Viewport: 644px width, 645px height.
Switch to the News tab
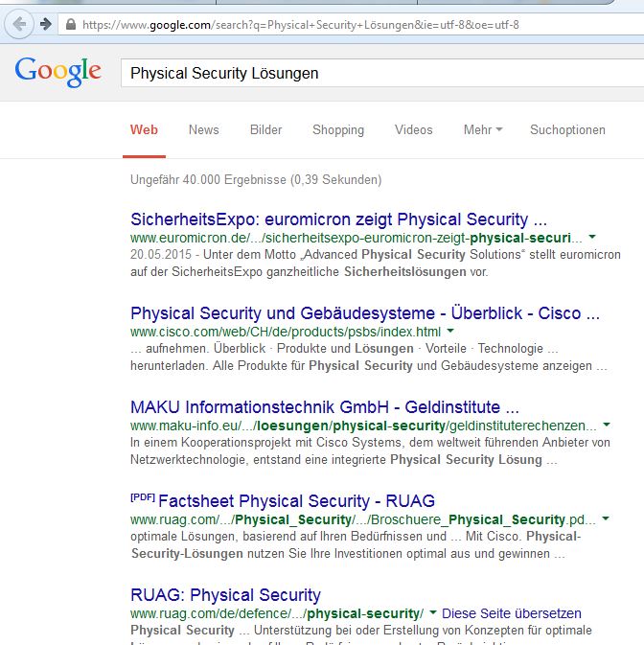tap(203, 129)
